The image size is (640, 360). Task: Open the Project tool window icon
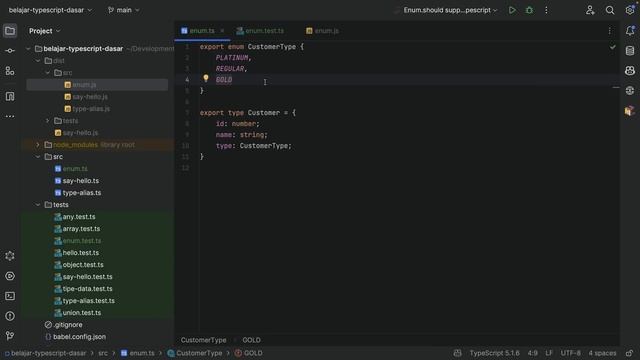(10, 31)
